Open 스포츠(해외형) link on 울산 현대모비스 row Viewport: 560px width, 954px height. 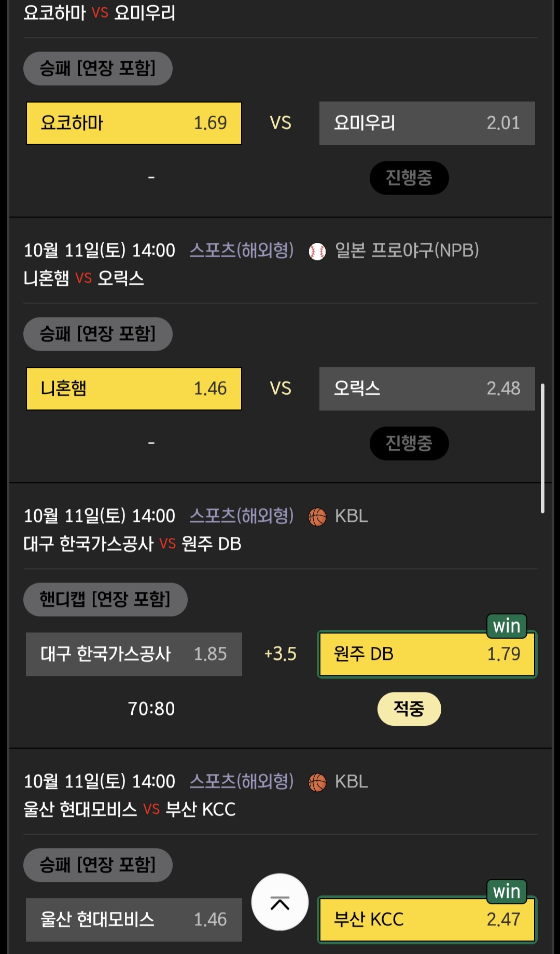242,781
